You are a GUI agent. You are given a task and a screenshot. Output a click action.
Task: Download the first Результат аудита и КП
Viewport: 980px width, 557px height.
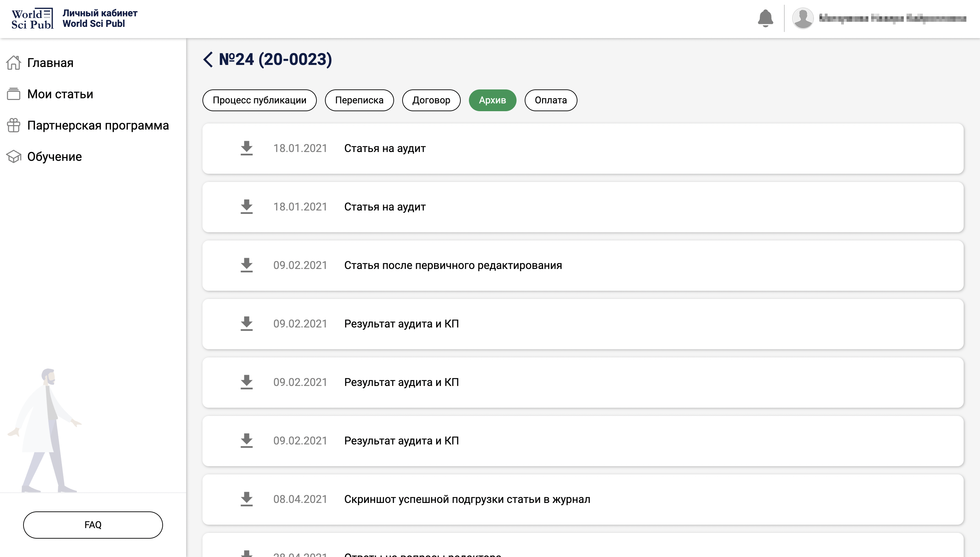point(246,324)
